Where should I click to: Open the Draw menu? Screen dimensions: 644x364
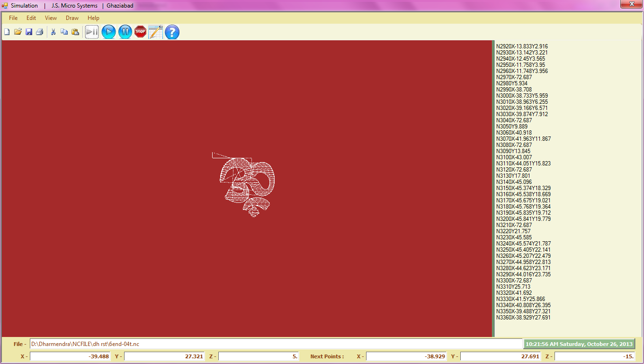[72, 18]
